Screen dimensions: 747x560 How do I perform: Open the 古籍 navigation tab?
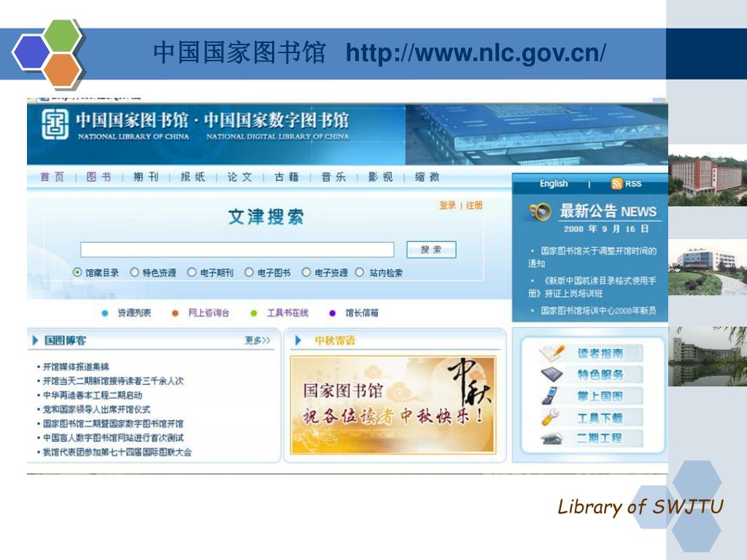click(x=286, y=177)
